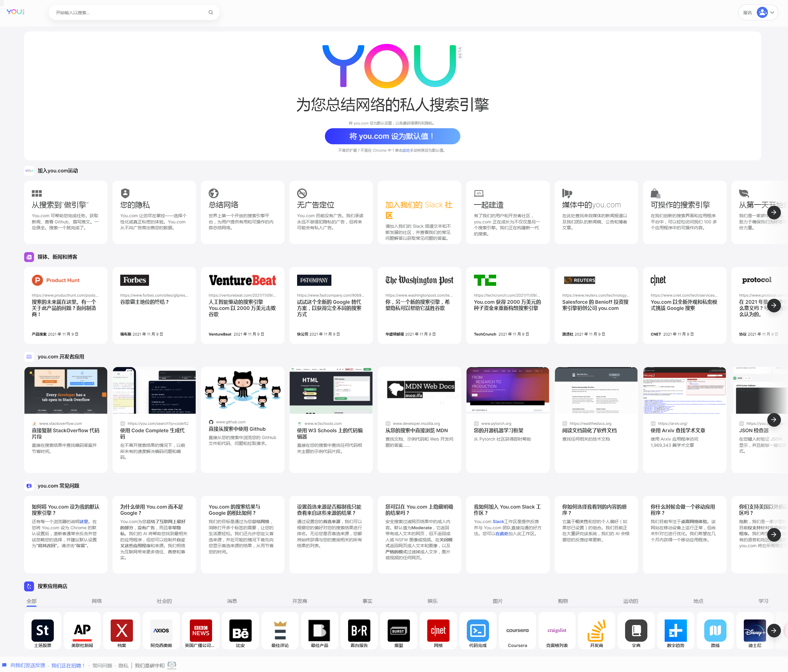
Task: Select the 学习 tab in the app store
Action: point(763,601)
